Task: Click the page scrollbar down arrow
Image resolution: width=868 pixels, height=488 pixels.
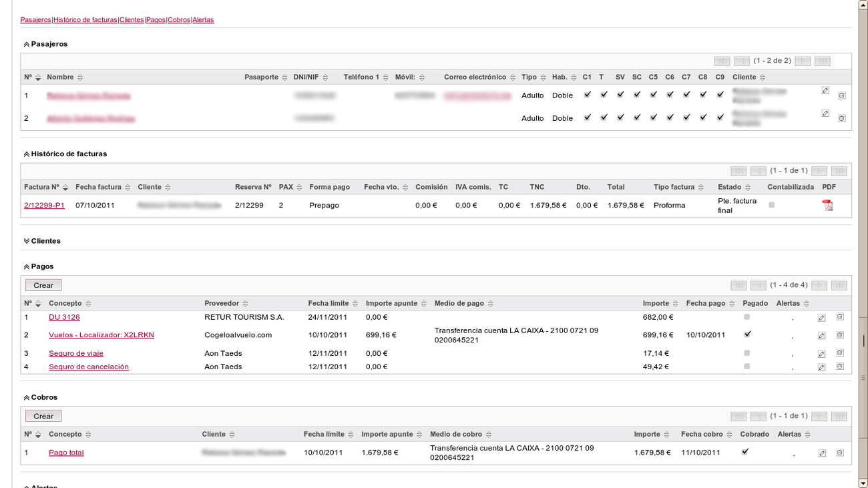Action: click(862, 483)
